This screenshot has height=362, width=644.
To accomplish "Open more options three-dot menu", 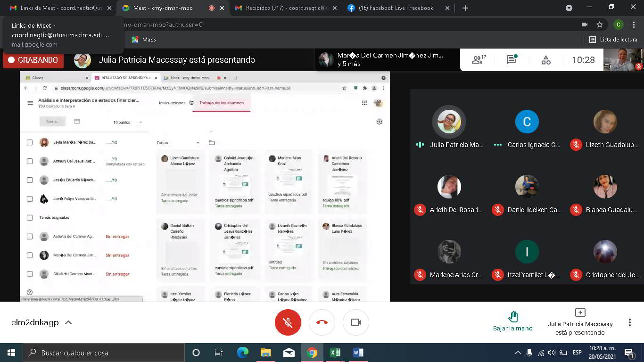I will (x=629, y=322).
